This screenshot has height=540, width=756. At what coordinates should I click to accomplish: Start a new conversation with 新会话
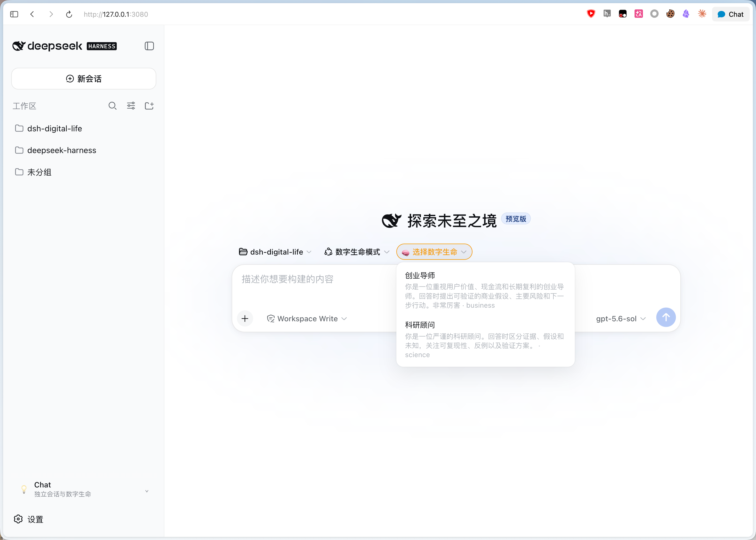(x=84, y=79)
